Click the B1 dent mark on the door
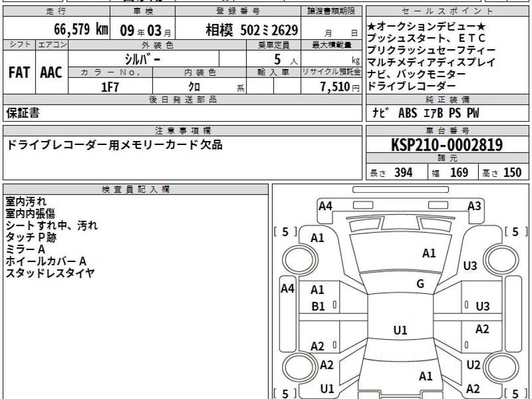The width and height of the screenshot is (532, 399). 318,306
